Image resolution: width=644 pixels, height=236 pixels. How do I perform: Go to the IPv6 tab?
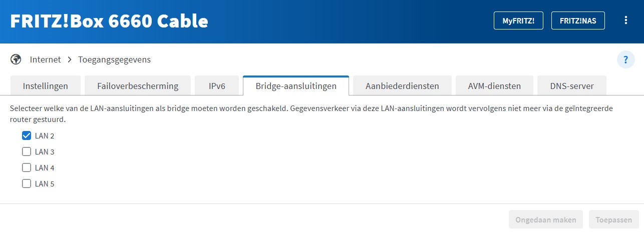[217, 86]
